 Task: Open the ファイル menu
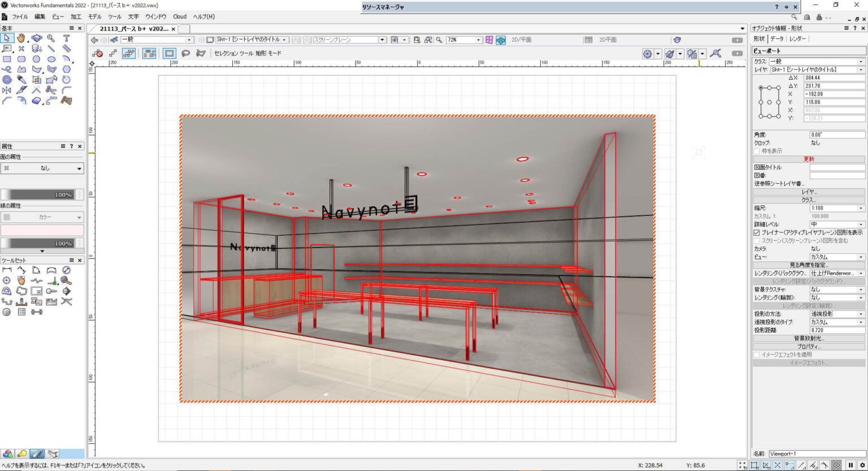click(x=19, y=16)
